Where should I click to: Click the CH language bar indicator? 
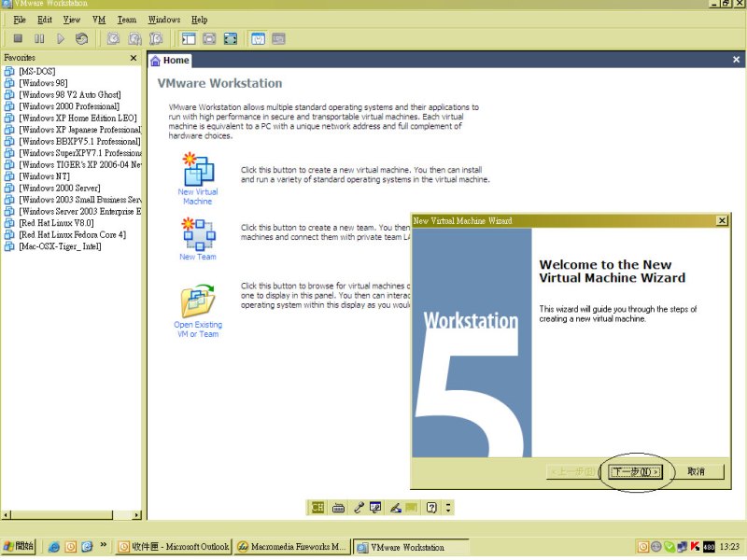click(317, 508)
